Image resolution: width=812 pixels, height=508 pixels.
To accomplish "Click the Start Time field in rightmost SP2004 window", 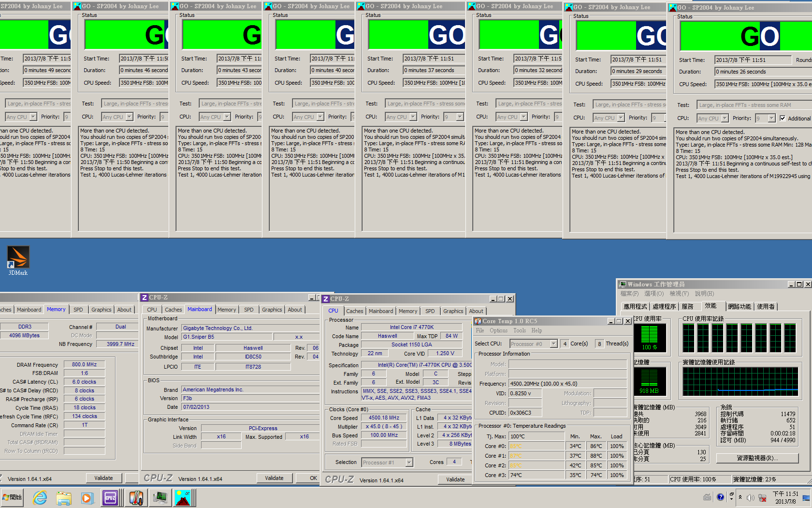I will click(x=754, y=60).
